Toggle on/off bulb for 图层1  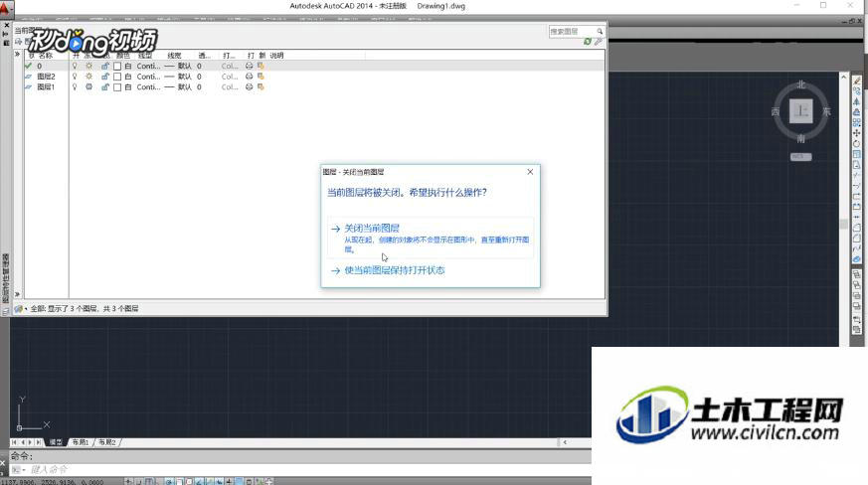(75, 86)
